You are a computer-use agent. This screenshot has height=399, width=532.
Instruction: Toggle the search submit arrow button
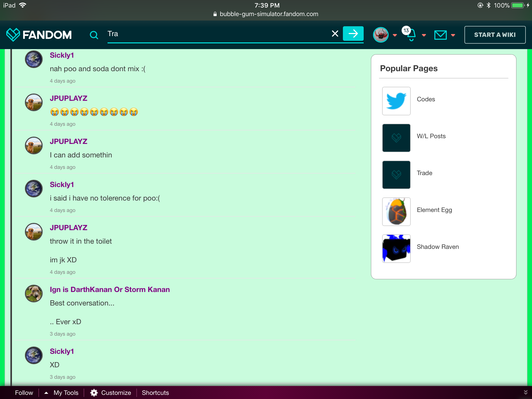[354, 34]
